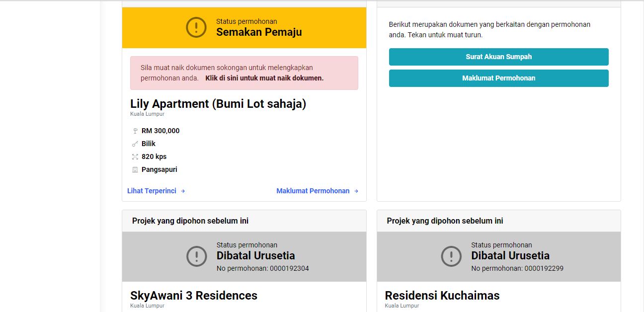Click the area size icon beside 820 kps
This screenshot has width=644, height=312.
[135, 157]
